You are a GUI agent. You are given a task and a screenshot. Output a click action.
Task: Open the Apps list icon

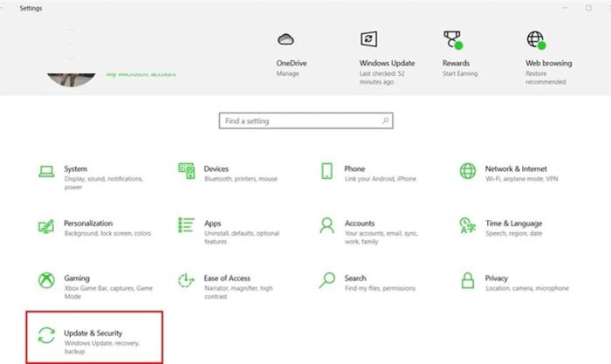pyautogui.click(x=186, y=225)
